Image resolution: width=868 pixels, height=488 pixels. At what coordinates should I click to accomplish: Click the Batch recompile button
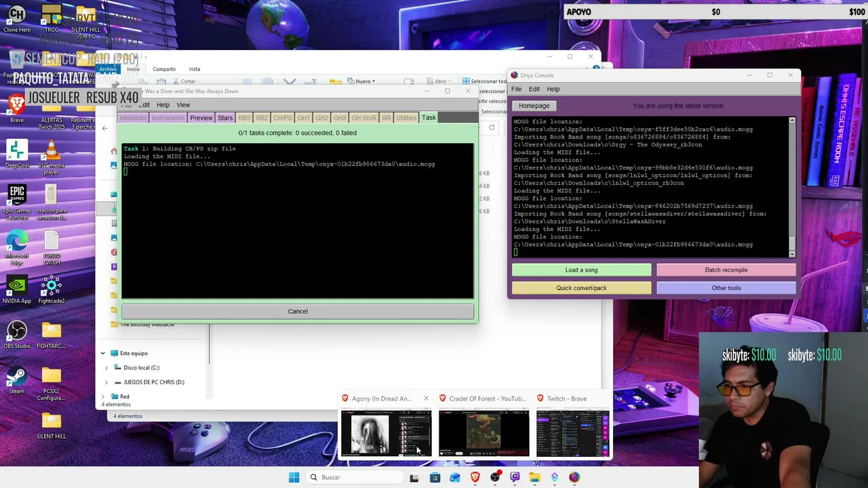726,270
